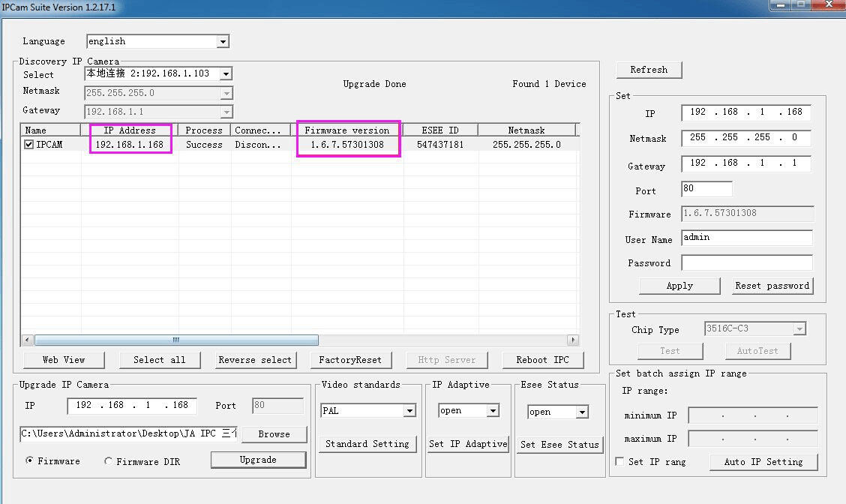
Task: Click the Reverse select button
Action: pos(255,360)
